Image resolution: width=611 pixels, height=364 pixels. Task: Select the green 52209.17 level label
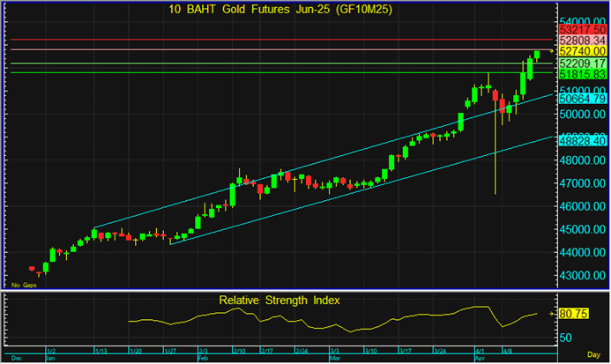click(583, 64)
